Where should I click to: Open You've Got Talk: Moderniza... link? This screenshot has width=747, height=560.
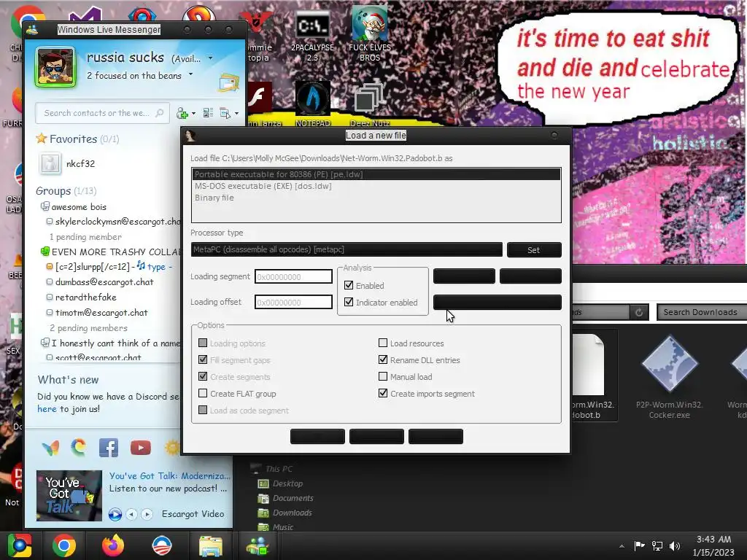pyautogui.click(x=169, y=475)
